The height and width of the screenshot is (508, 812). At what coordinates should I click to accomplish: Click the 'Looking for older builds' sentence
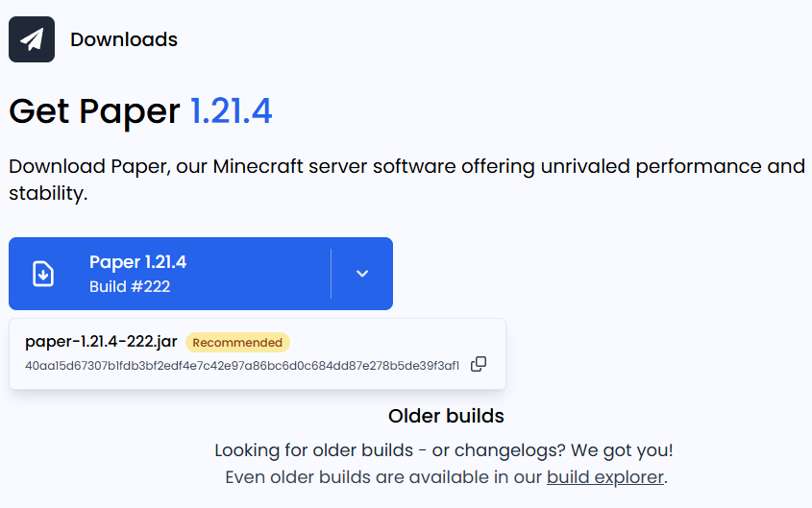[x=444, y=450]
